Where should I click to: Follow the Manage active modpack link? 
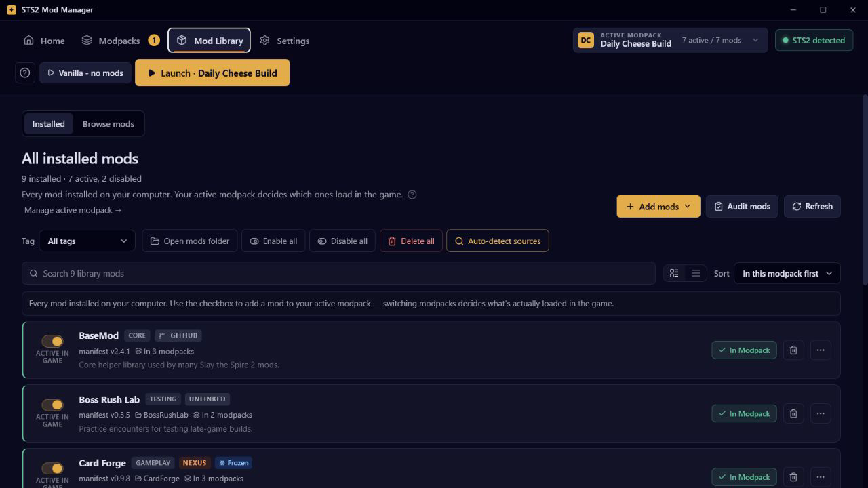click(x=73, y=210)
